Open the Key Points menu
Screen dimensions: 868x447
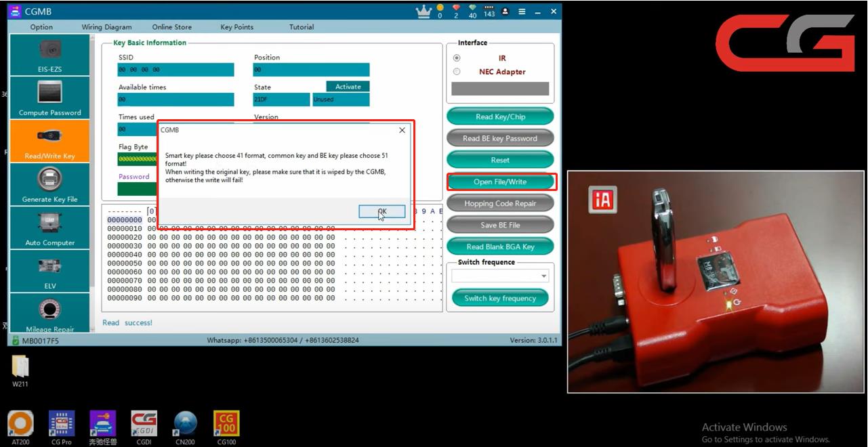pos(237,27)
